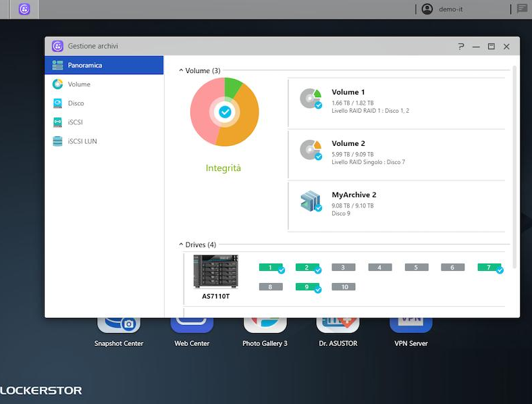
Task: Open the notifications message icon in taskbar
Action: point(522,9)
